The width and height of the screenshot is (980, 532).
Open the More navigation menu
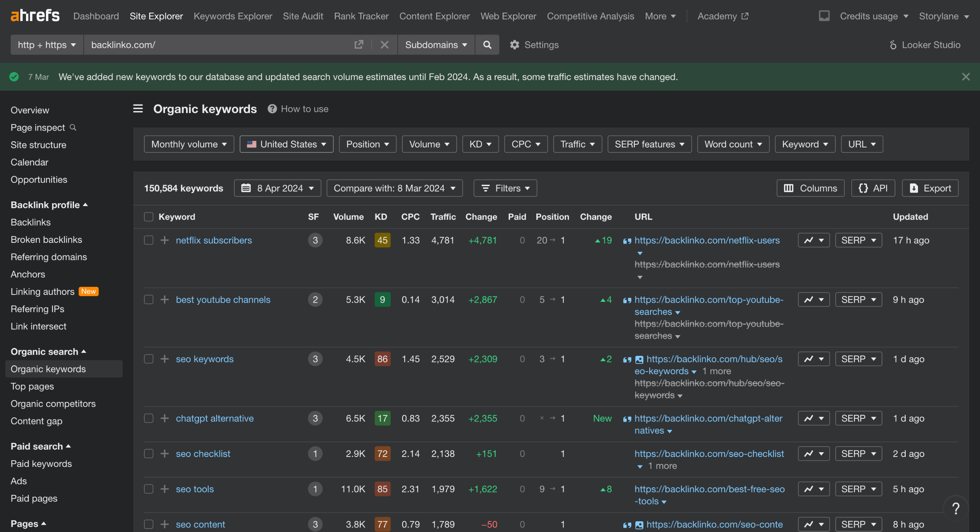pyautogui.click(x=660, y=16)
